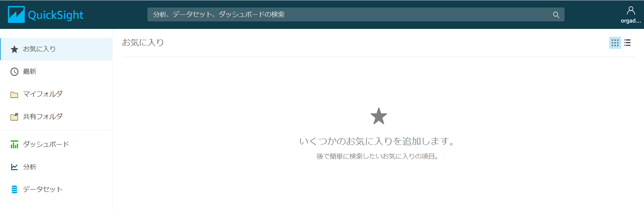Viewport: 644px width, 211px height.
Task: Open データセット in the sidebar
Action: tap(56, 190)
